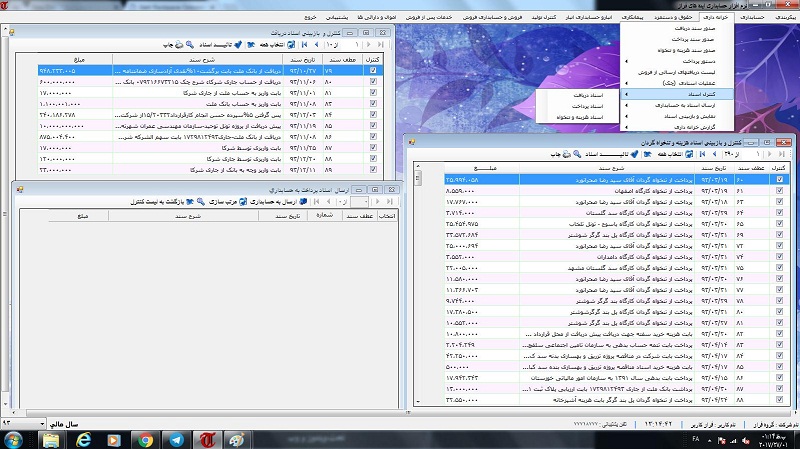The height and width of the screenshot is (449, 800).
Task: Click تاریخ سند column header in expense window
Action: pos(713,168)
